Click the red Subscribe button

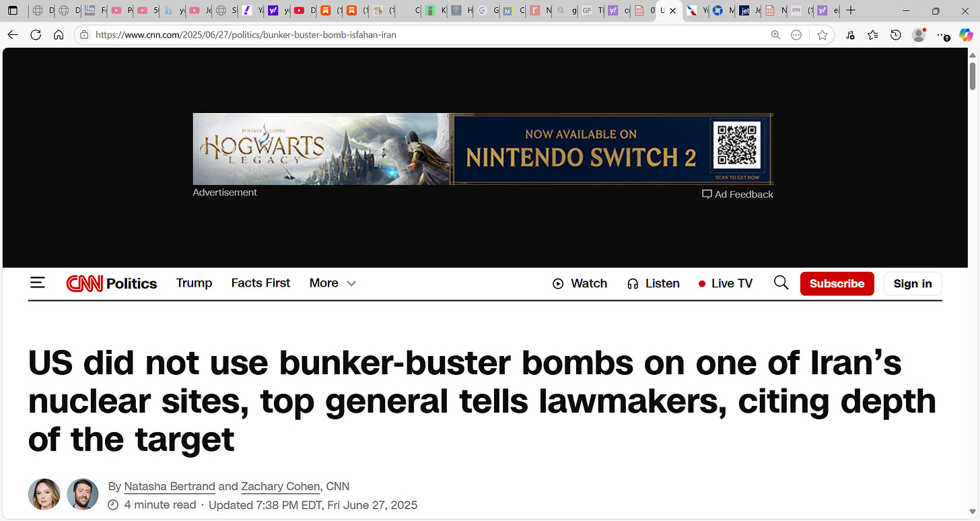[837, 283]
